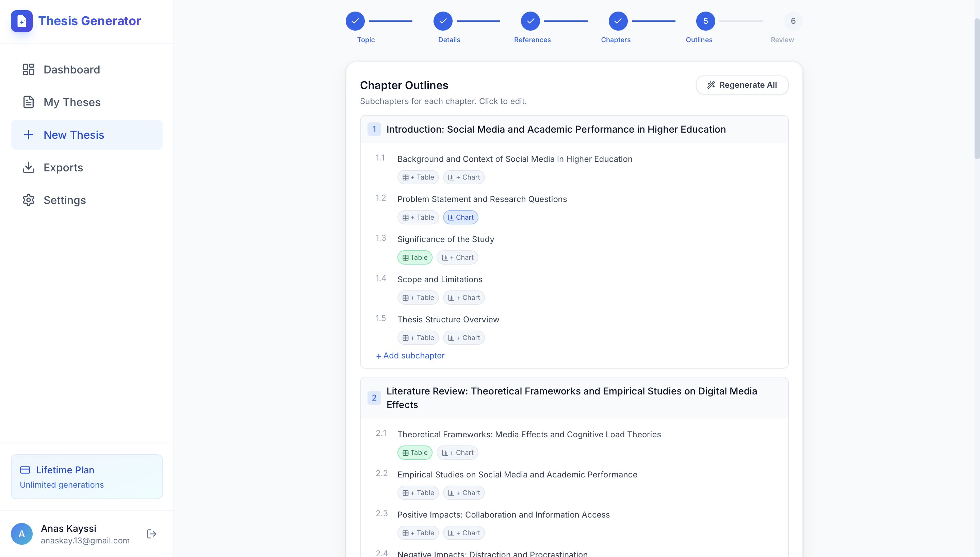Turn off the Table toggle for subchapter 2.1
This screenshot has width=980, height=557.
[x=414, y=453]
